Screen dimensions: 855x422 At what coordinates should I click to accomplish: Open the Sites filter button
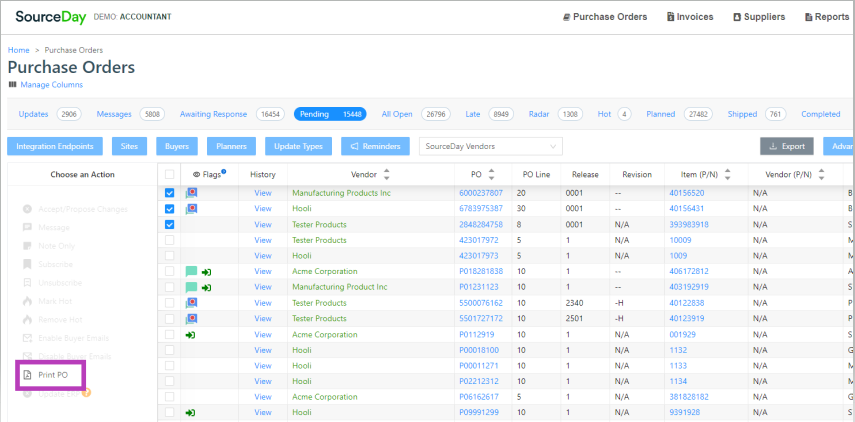[x=129, y=146]
